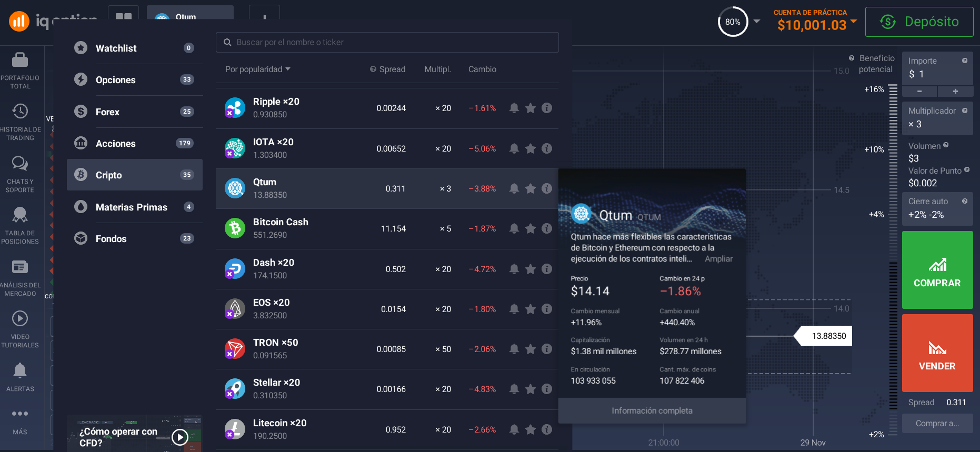Viewport: 980px width, 452px height.
Task: Set alert bell for Bitcoin Cash
Action: point(514,228)
